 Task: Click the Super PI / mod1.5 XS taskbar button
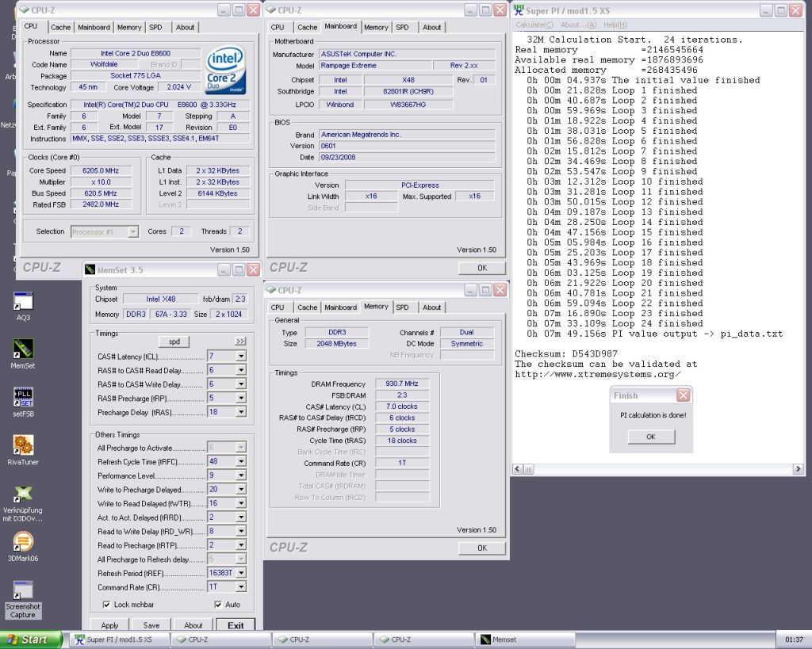click(119, 639)
